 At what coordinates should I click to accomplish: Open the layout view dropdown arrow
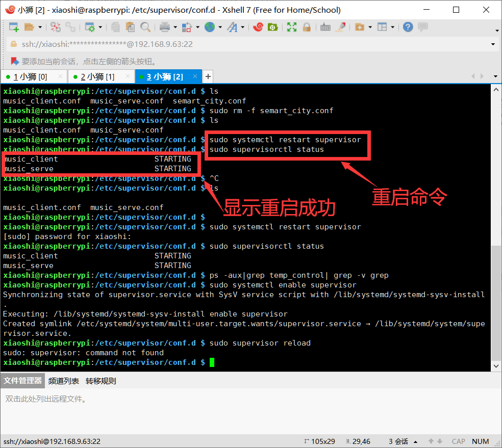[393, 27]
